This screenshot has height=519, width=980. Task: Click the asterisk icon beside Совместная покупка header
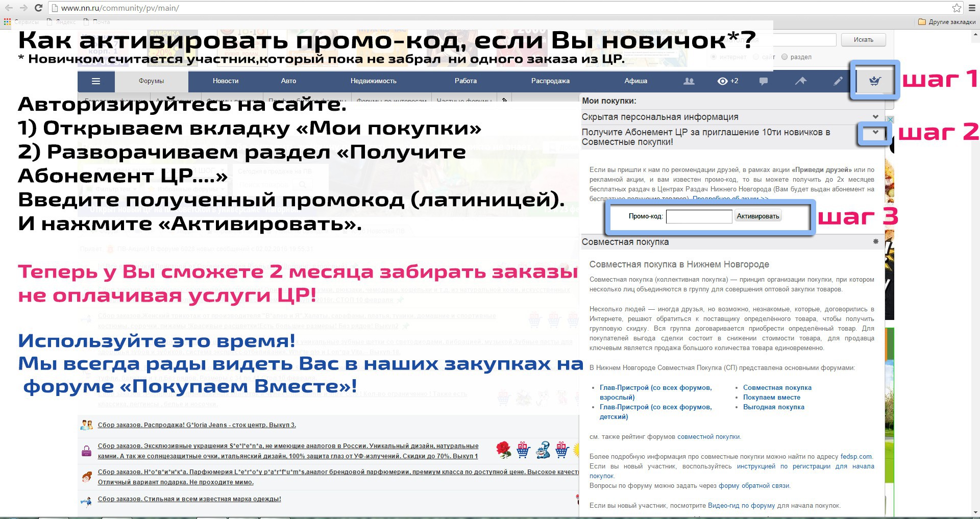tap(876, 242)
